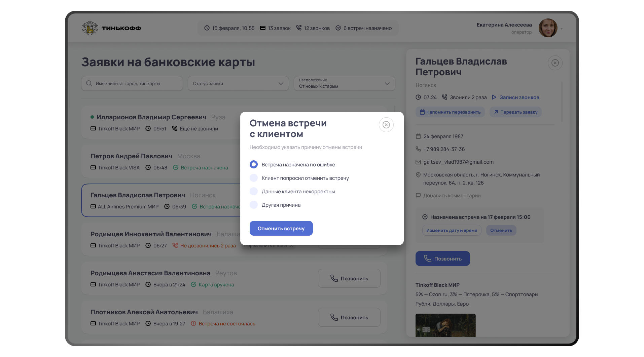Click 'Передать заявку' transfer button

tap(515, 112)
